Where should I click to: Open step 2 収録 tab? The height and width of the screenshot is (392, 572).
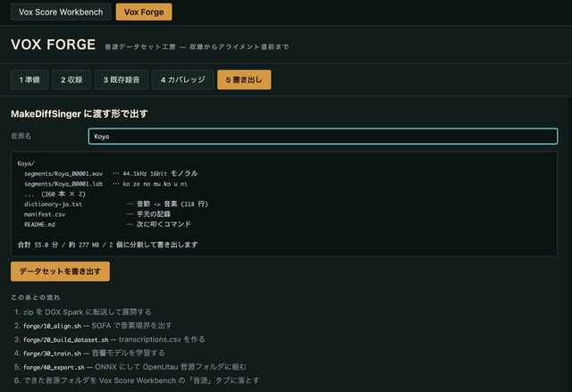point(71,79)
